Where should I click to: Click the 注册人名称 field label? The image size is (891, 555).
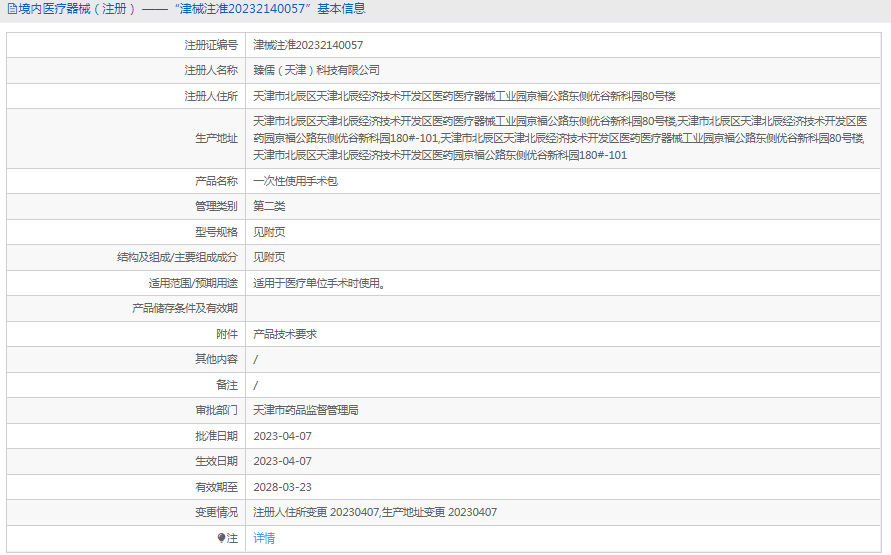click(x=211, y=70)
